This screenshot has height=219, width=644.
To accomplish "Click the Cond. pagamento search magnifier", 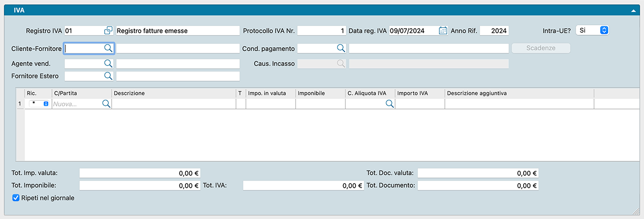I will tap(341, 48).
